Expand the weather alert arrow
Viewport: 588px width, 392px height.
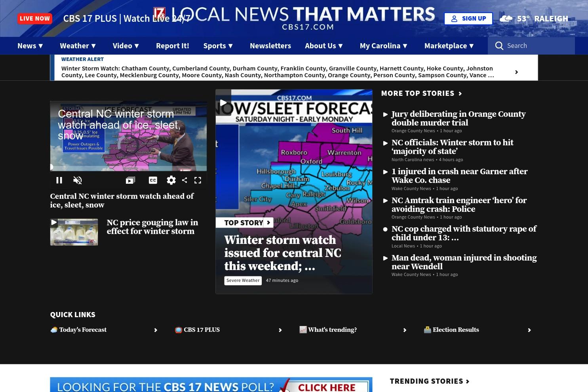516,72
